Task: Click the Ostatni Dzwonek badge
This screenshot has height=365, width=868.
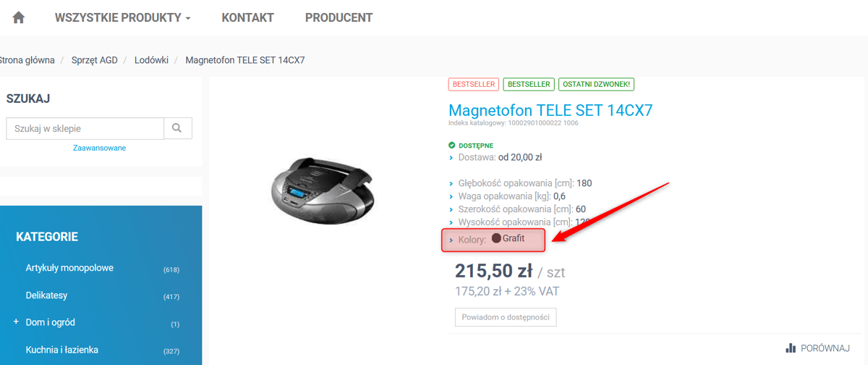Action: (x=596, y=84)
